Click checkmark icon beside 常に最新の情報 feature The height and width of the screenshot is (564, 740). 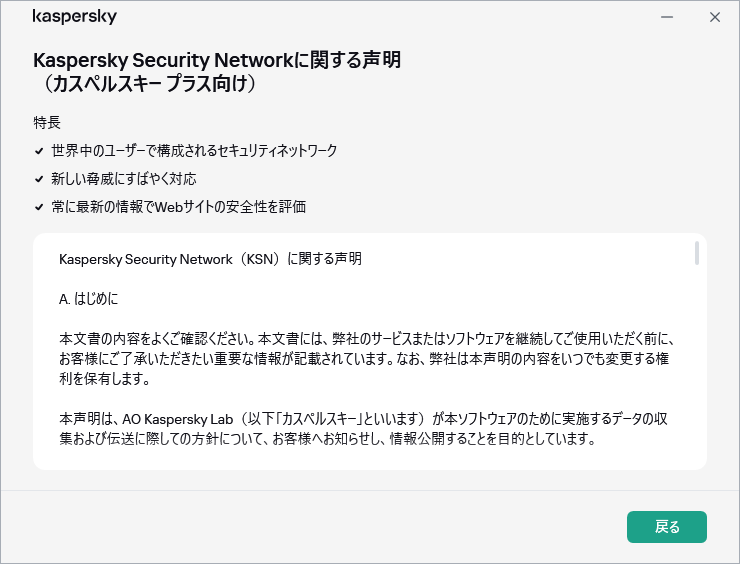39,207
